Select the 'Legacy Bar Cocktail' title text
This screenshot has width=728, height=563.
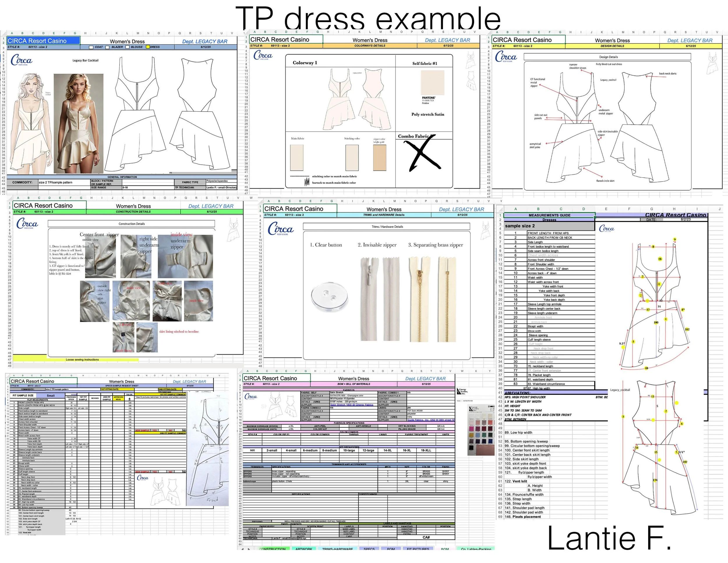[x=85, y=60]
